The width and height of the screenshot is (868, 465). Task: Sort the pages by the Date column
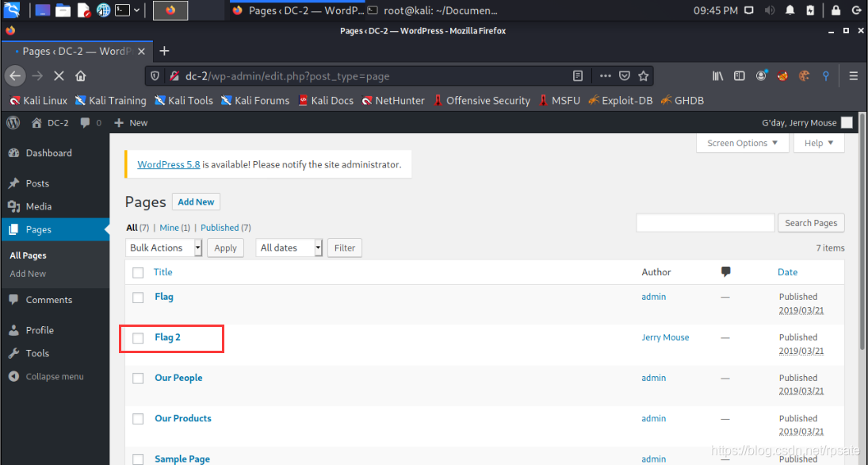[x=787, y=272]
